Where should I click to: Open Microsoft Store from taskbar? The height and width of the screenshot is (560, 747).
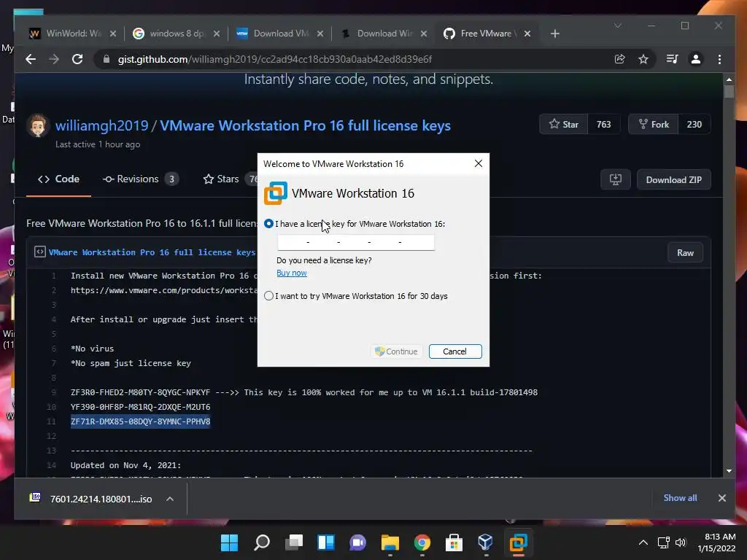point(454,542)
